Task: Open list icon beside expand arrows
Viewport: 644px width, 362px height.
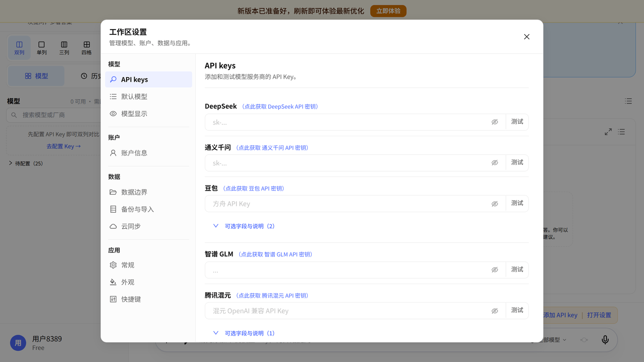Action: tap(622, 132)
